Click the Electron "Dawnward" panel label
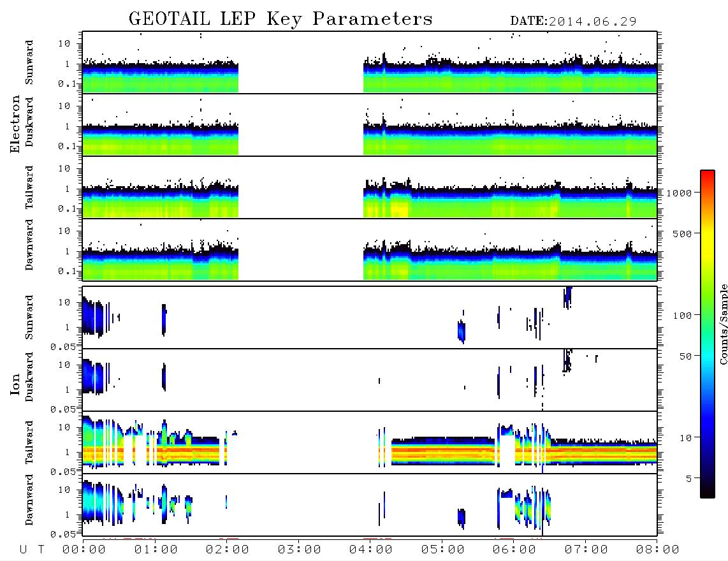Screen dimensions: 728x561 (29, 245)
